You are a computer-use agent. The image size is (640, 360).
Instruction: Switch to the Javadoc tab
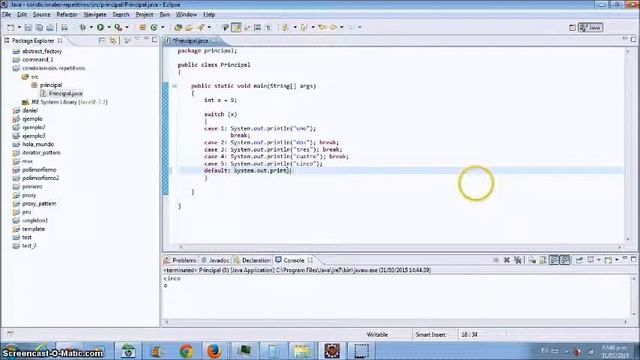[x=216, y=260]
